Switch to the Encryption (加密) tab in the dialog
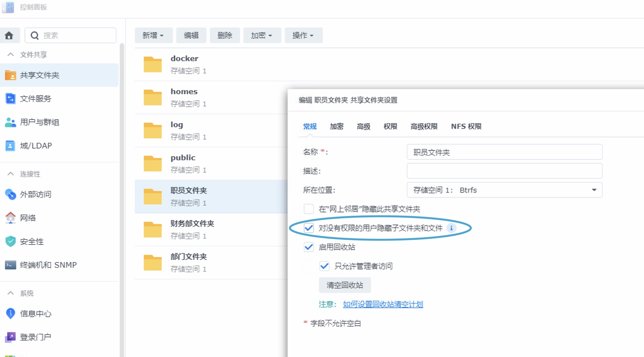The height and width of the screenshot is (357, 644). (x=337, y=126)
